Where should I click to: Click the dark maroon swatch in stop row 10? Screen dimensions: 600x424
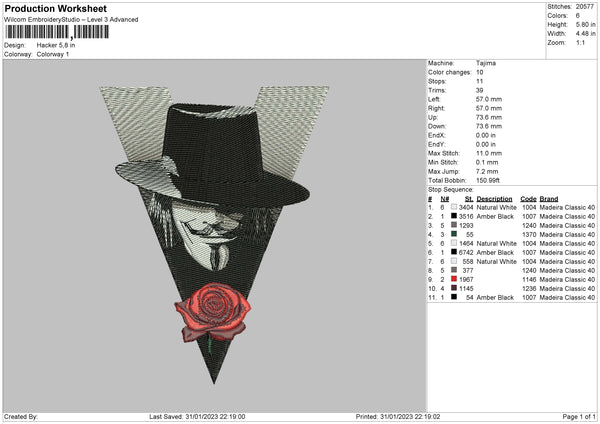454,288
